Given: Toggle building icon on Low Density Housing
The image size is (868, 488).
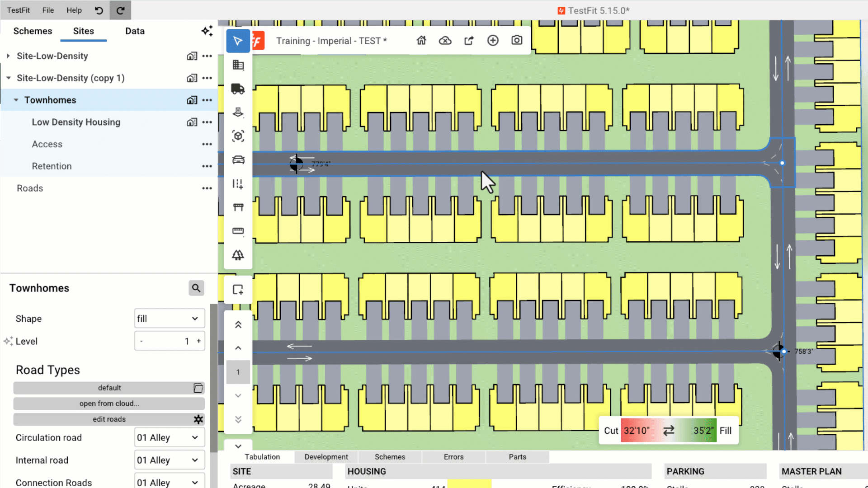Looking at the screenshot, I should tap(192, 122).
